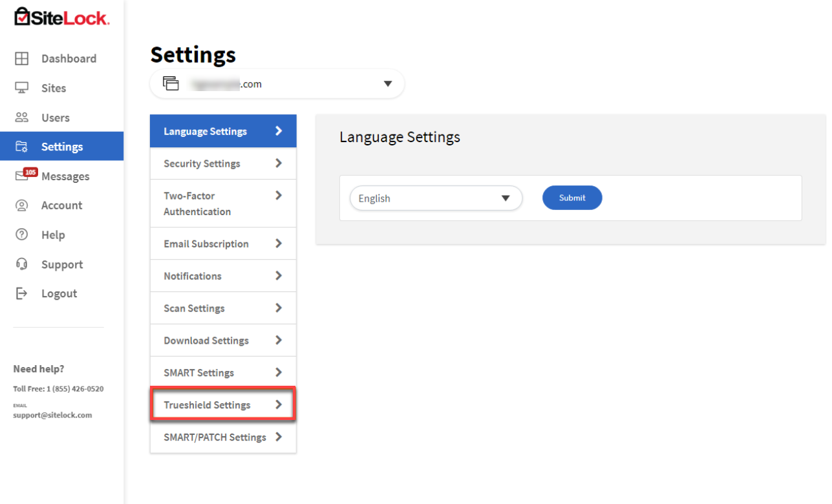This screenshot has width=832, height=504.
Task: Click the Settings gear icon in sidebar
Action: (x=21, y=146)
